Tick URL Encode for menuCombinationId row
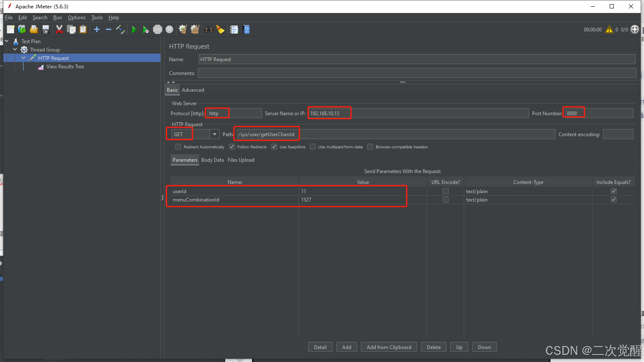Image resolution: width=644 pixels, height=362 pixels. coord(446,199)
